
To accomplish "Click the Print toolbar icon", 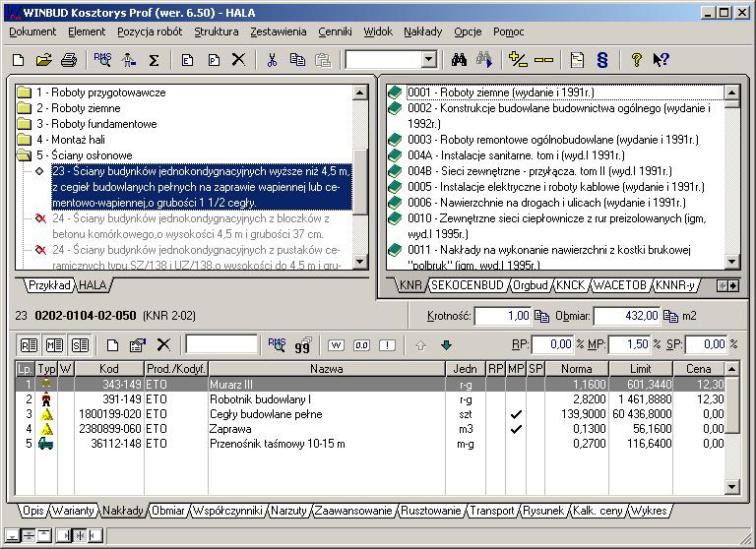I will pos(70,60).
